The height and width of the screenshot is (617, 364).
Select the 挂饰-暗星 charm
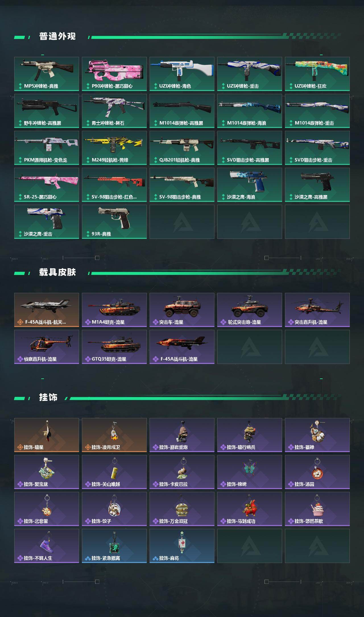point(47,435)
